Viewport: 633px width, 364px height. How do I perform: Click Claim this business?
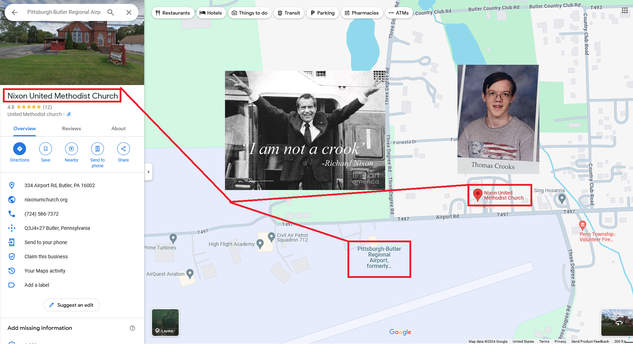72,257
